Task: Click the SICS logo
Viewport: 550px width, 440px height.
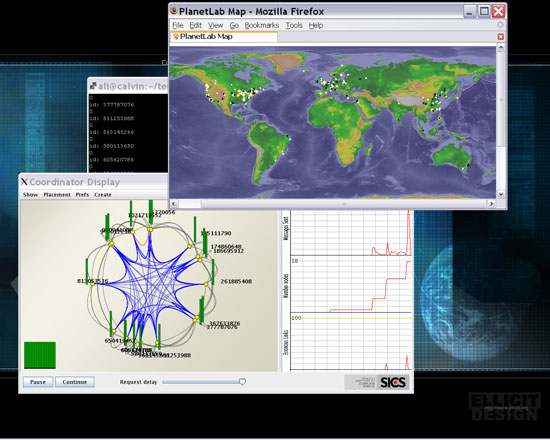Action: coord(393,382)
